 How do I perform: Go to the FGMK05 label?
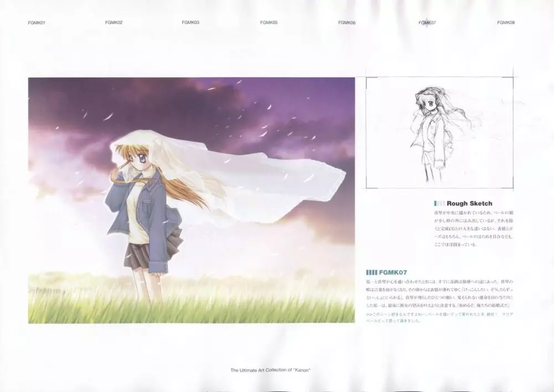click(x=269, y=23)
